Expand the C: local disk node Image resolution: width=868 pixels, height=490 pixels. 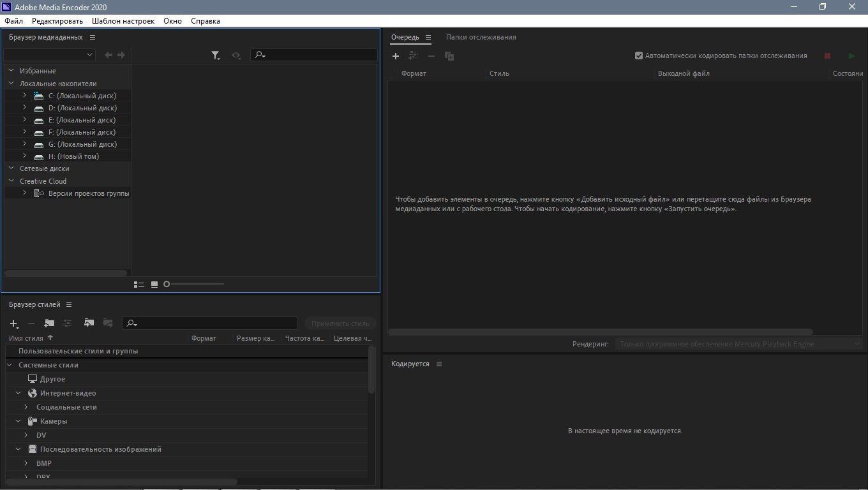click(x=24, y=96)
